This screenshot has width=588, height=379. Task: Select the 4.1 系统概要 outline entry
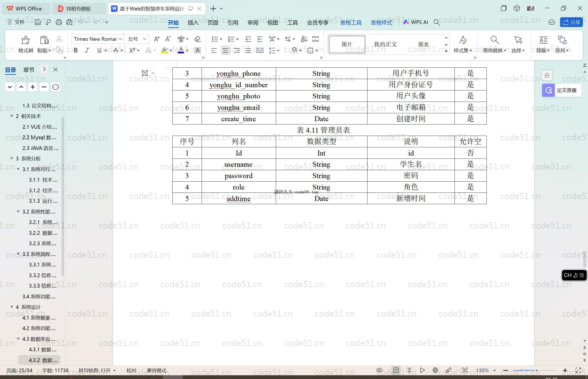[39, 318]
